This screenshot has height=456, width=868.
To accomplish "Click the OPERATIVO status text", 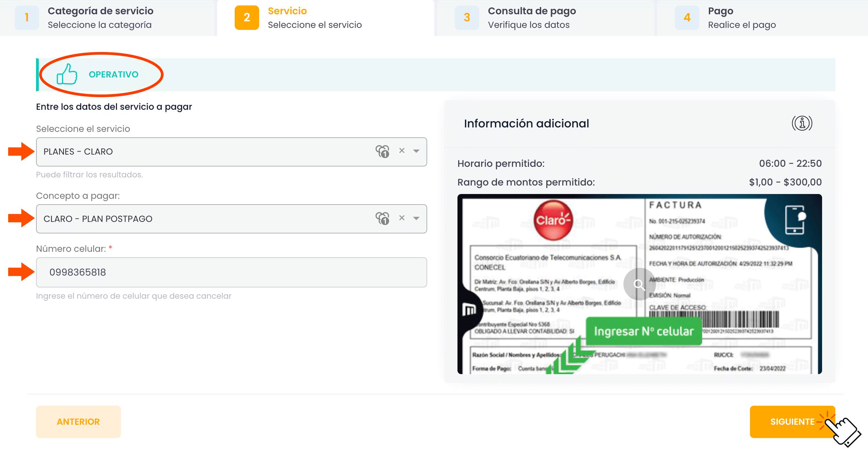I will (x=114, y=74).
